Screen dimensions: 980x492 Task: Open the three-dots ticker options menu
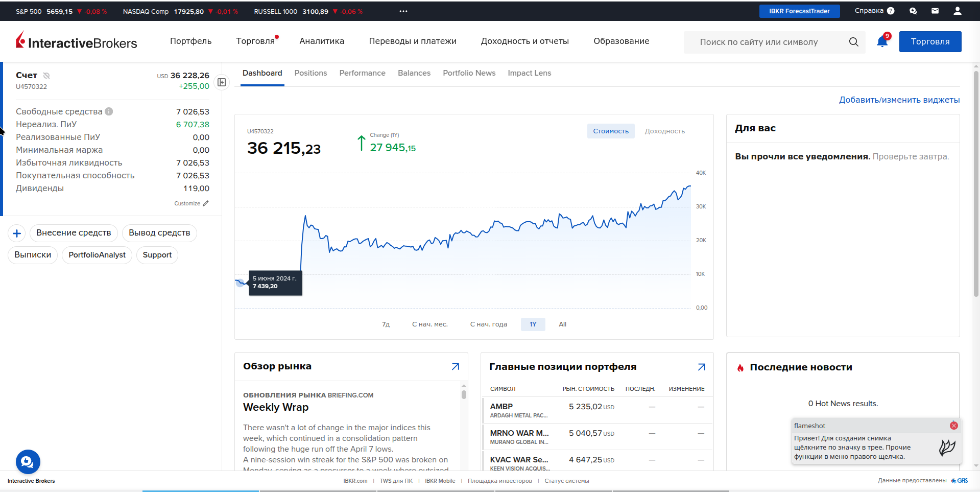coord(403,11)
